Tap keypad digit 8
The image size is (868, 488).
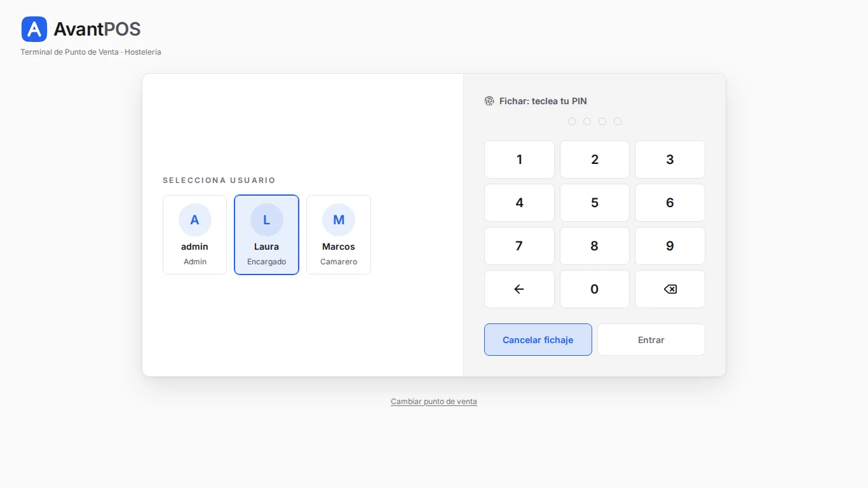tap(595, 246)
